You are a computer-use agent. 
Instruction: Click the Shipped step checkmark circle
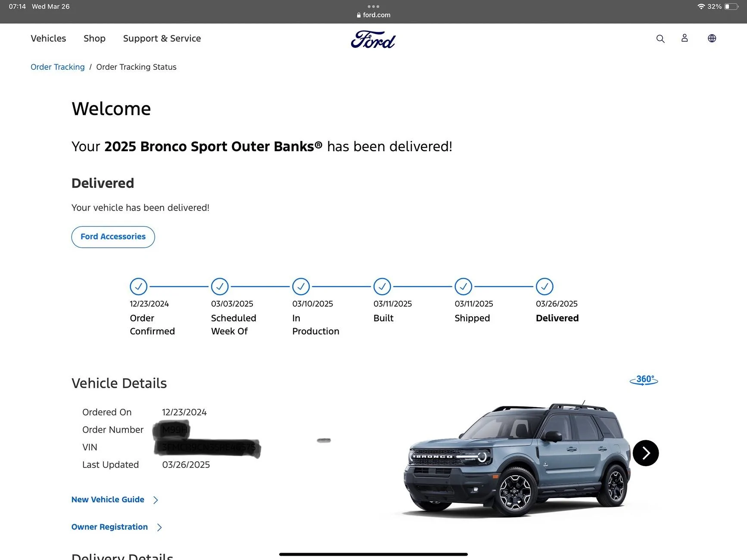coord(464,286)
